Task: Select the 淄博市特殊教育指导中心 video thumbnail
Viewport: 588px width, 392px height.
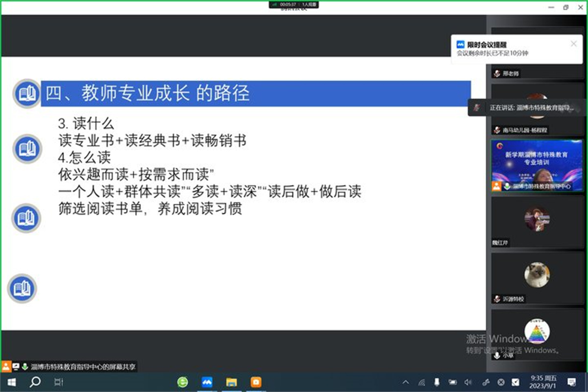Action: 537,166
